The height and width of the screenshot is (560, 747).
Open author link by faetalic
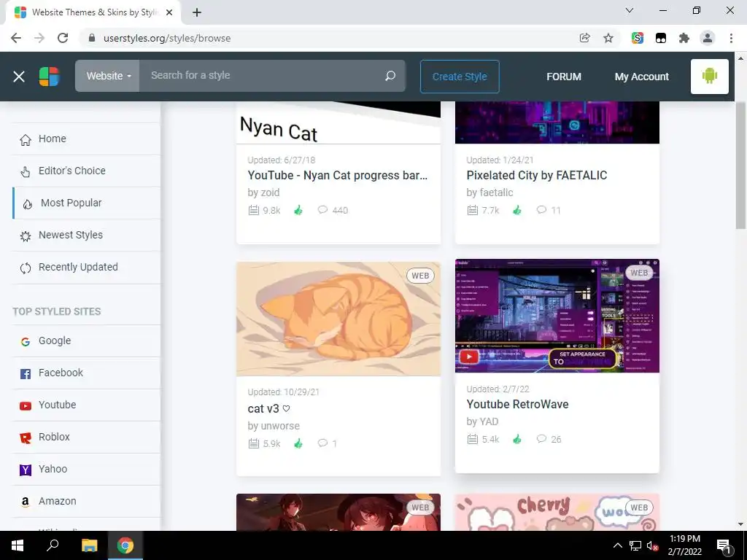pyautogui.click(x=489, y=192)
